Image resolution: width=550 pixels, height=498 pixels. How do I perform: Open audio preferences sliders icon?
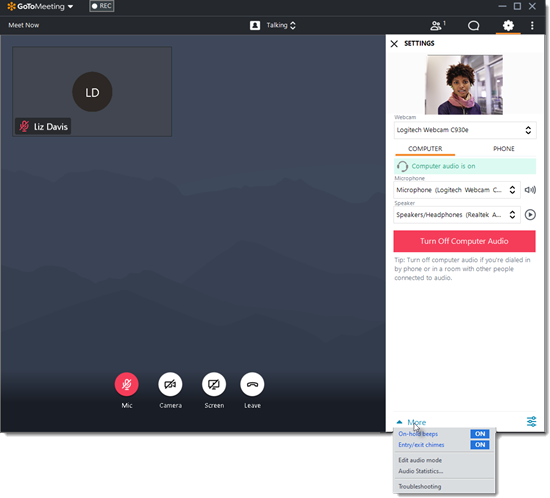(x=531, y=421)
